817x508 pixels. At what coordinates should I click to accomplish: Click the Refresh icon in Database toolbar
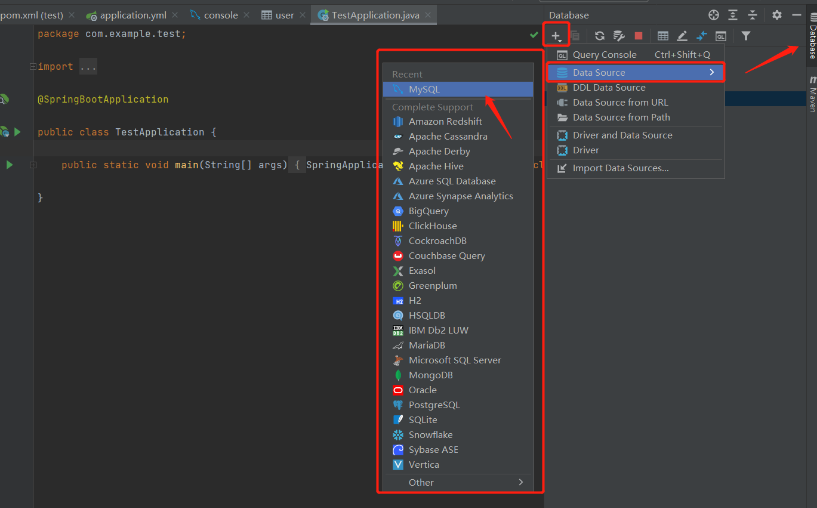coord(600,36)
